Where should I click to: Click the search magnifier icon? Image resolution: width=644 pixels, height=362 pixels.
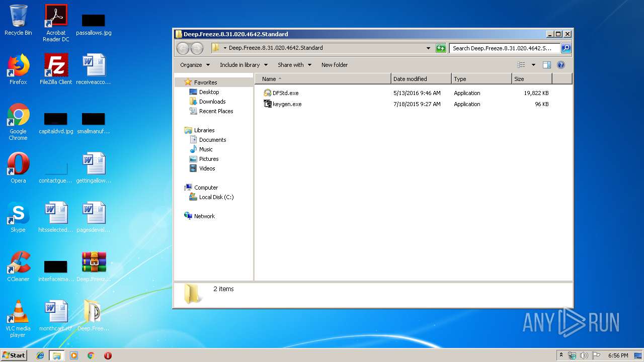(x=566, y=48)
